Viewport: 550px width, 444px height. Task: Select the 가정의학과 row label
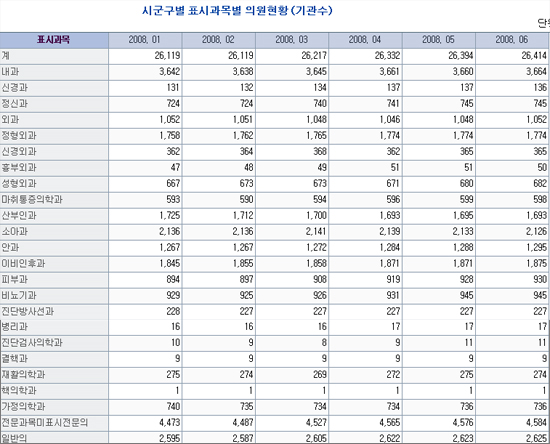click(x=23, y=407)
